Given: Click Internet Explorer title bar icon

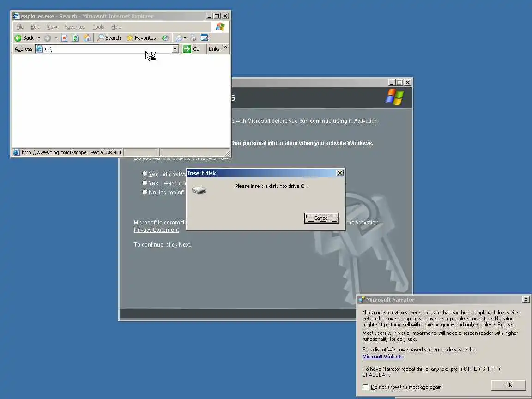Looking at the screenshot, I should point(16,16).
